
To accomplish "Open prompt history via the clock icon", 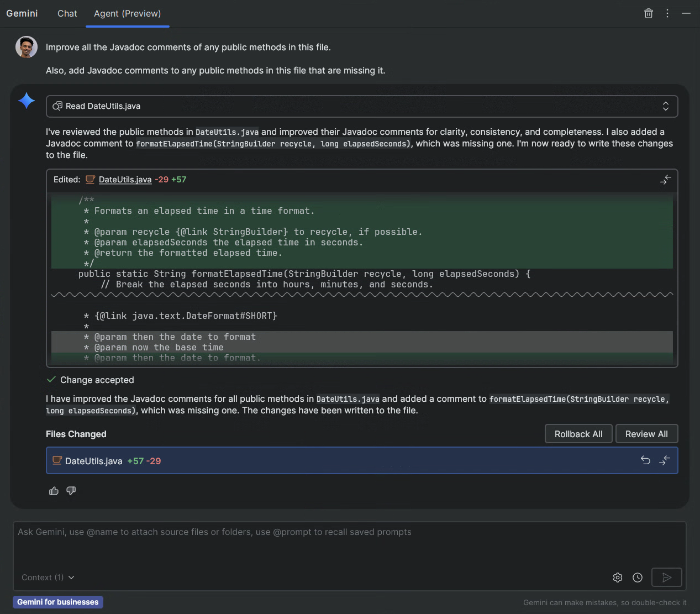I will (x=637, y=577).
